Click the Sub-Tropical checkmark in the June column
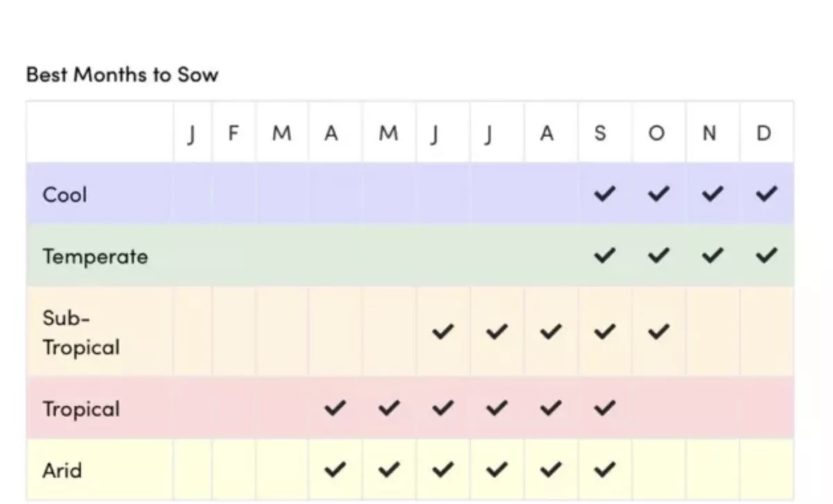Viewport: 833px width, 504px height. click(443, 332)
